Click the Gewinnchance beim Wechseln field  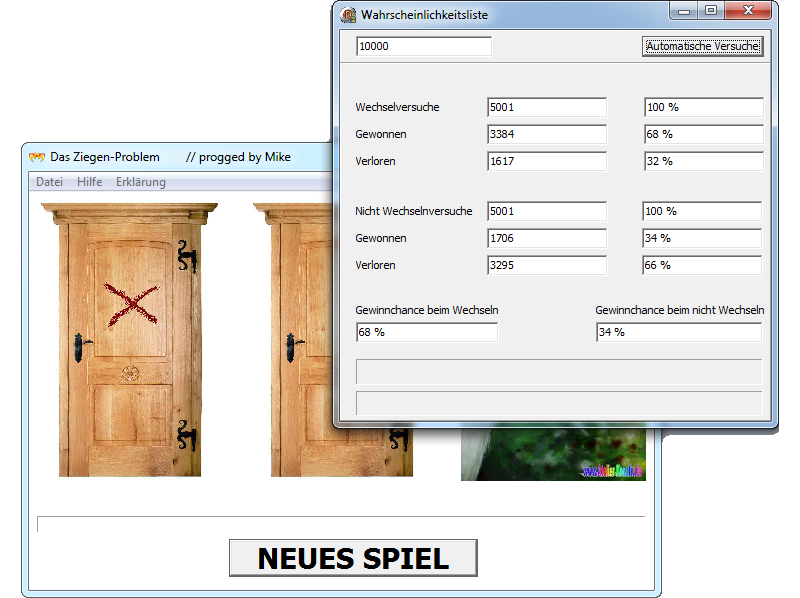click(x=427, y=332)
